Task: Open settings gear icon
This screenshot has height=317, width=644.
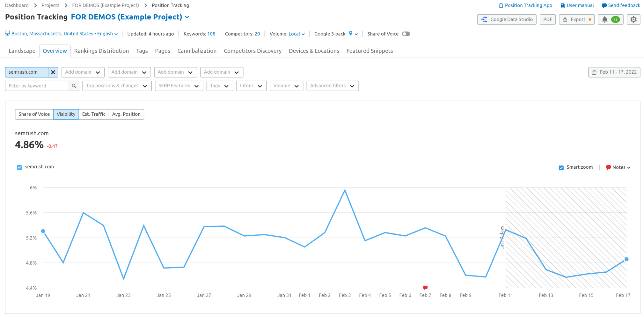Action: (x=633, y=19)
